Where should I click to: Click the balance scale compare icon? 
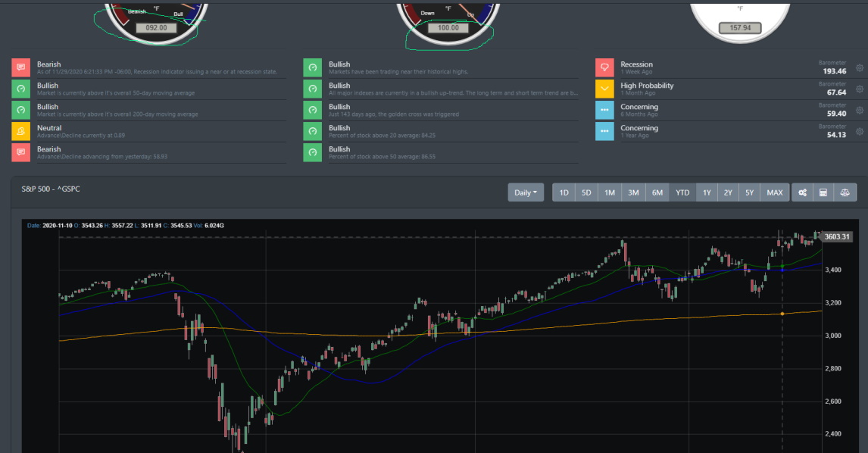(845, 192)
